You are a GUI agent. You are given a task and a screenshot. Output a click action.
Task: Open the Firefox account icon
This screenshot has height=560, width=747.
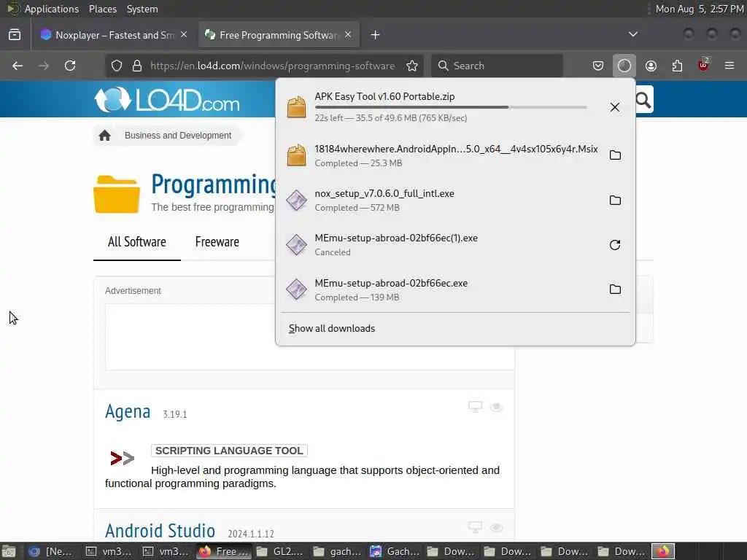(x=651, y=66)
